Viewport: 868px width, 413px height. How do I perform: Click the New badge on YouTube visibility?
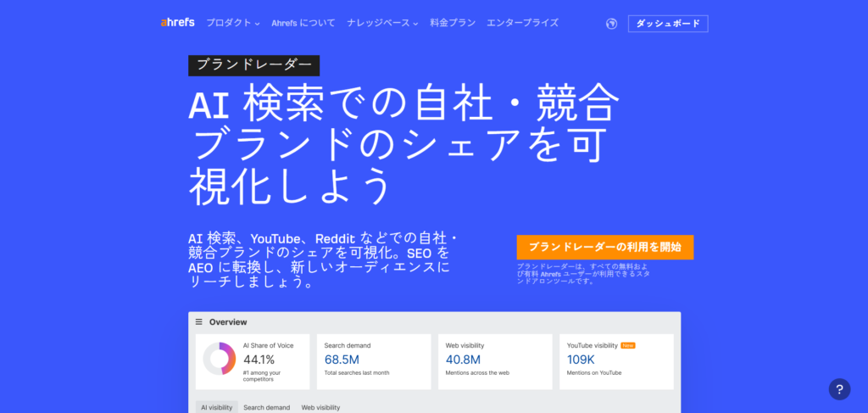(x=628, y=345)
